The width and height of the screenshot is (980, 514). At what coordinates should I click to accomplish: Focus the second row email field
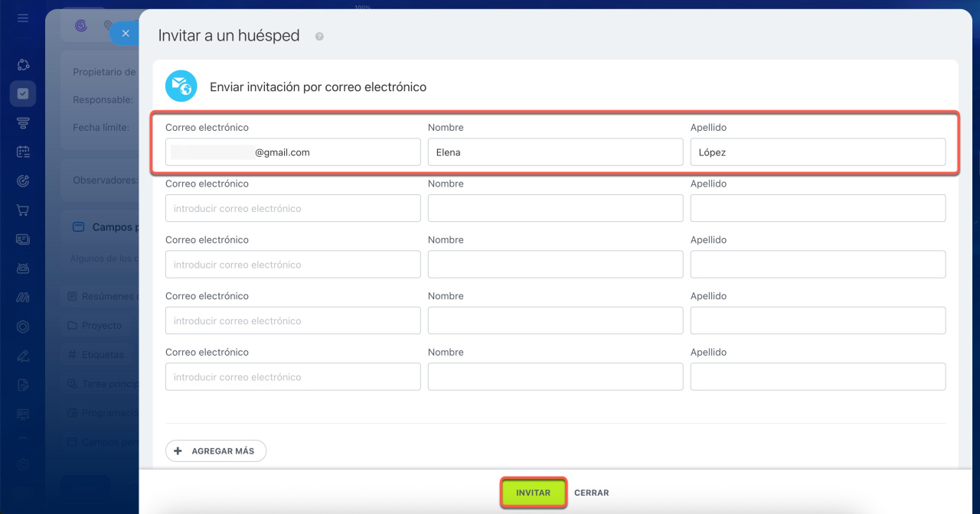click(293, 208)
